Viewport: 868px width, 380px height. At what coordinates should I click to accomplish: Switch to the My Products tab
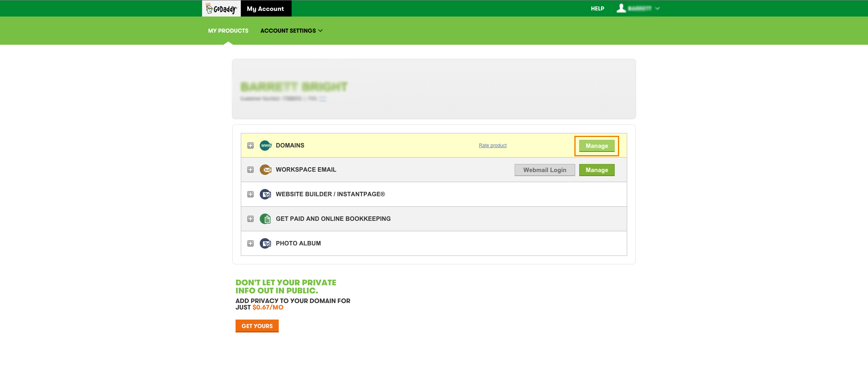[x=228, y=31]
